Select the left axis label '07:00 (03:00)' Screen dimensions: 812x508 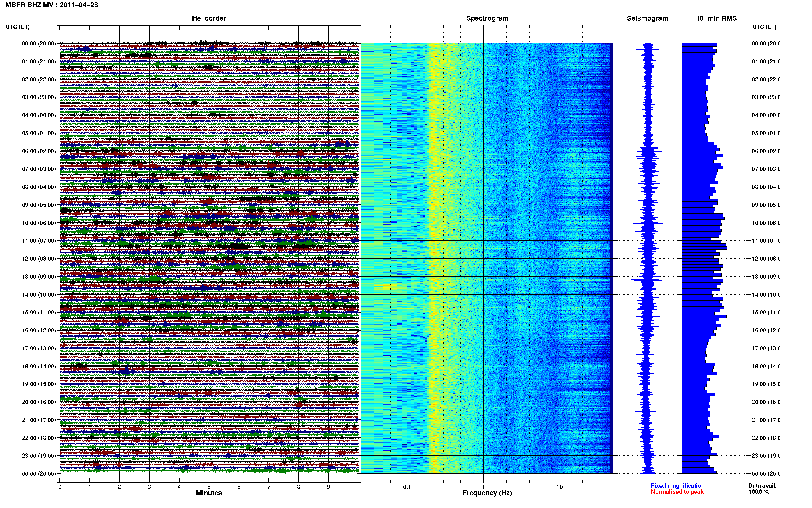(39, 169)
